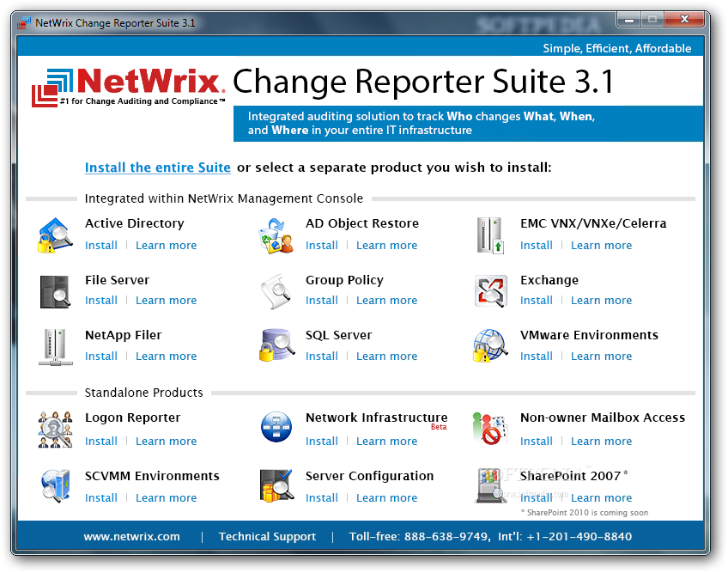
Task: Learn more about NetApp Filer
Action: pyautogui.click(x=167, y=356)
